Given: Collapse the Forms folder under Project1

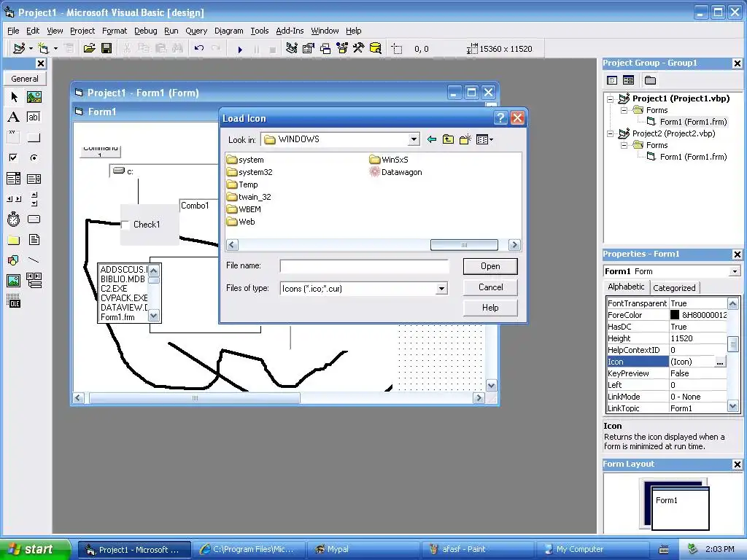Looking at the screenshot, I should click(x=624, y=111).
